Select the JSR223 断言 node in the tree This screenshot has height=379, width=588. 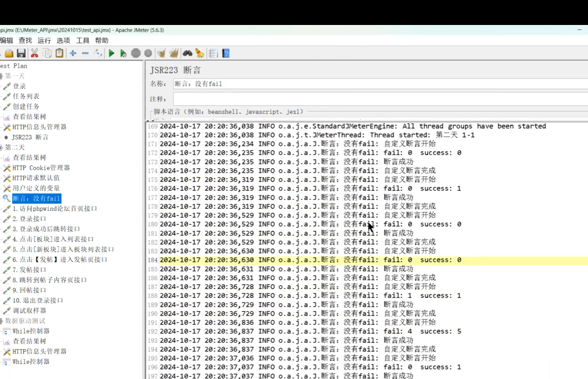pos(30,137)
